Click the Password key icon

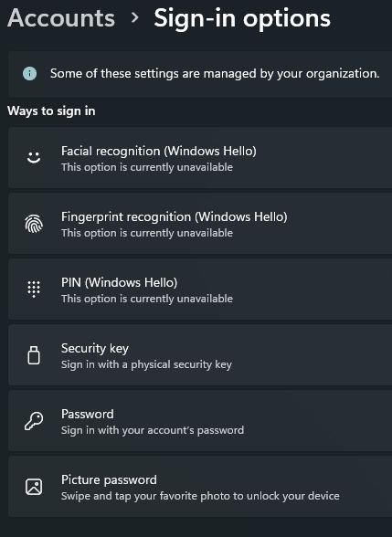[x=34, y=421]
